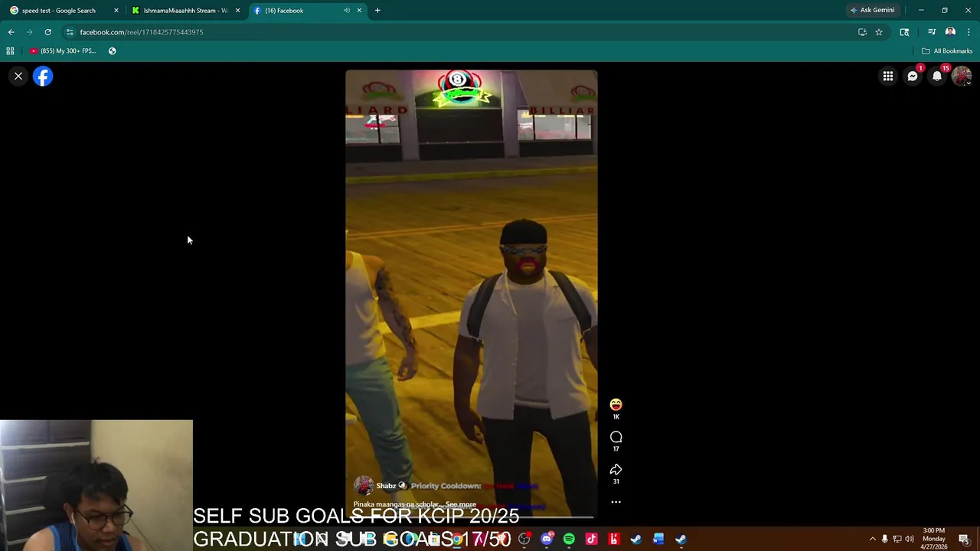Open Word from the taskbar

pos(658,540)
